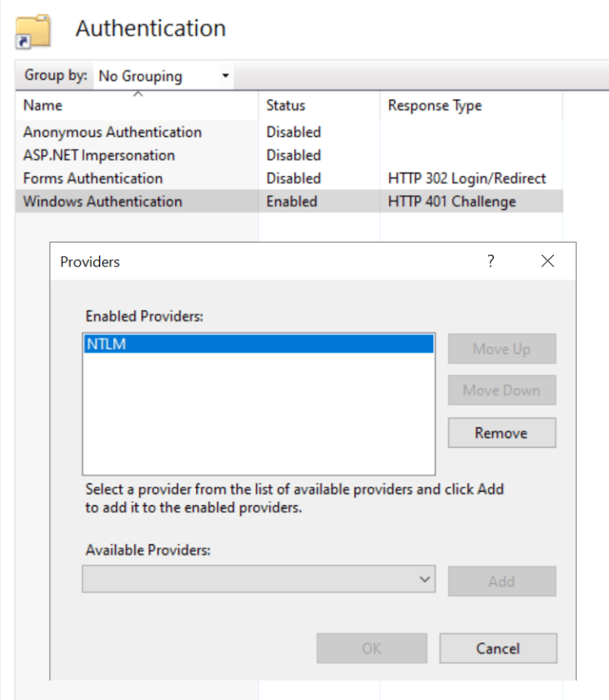
Task: Click the Disabled status of Anonymous Authentication
Action: [x=294, y=132]
